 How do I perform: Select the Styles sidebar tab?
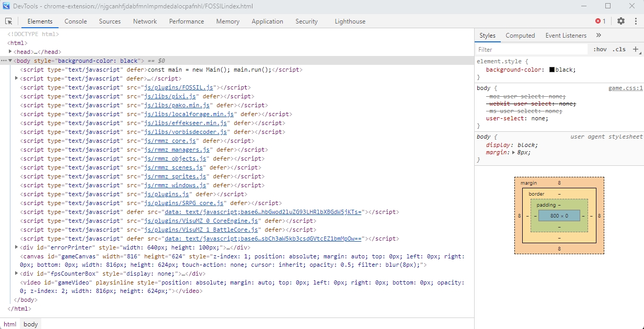click(487, 36)
